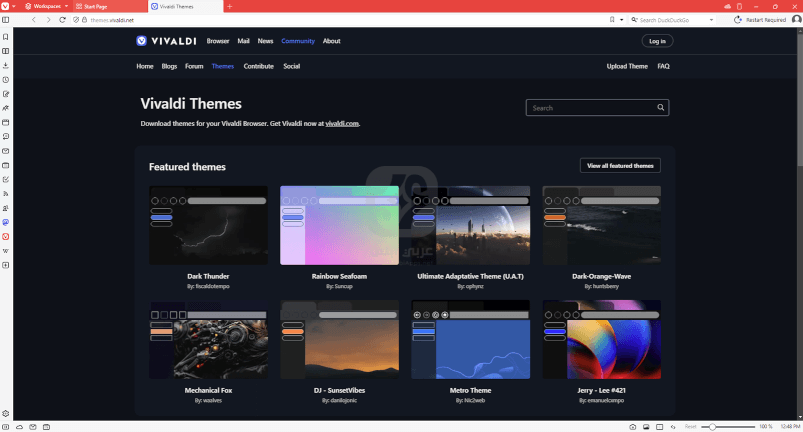Expand the bookmark dropdown arrow in address bar

622,20
